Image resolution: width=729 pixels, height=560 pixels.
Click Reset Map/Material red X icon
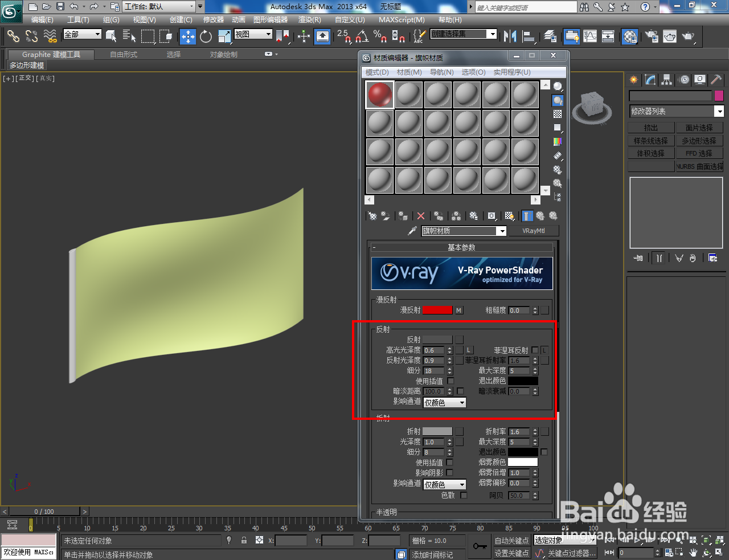tap(421, 216)
